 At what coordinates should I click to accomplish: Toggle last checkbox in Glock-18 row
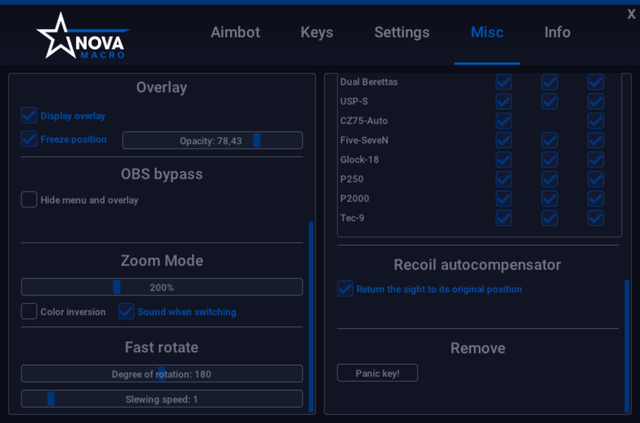[596, 160]
